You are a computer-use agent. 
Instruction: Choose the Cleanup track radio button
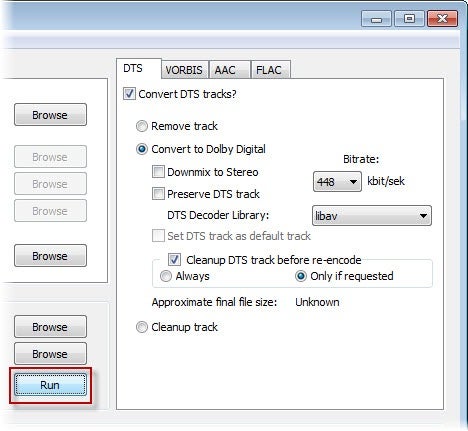click(x=142, y=327)
